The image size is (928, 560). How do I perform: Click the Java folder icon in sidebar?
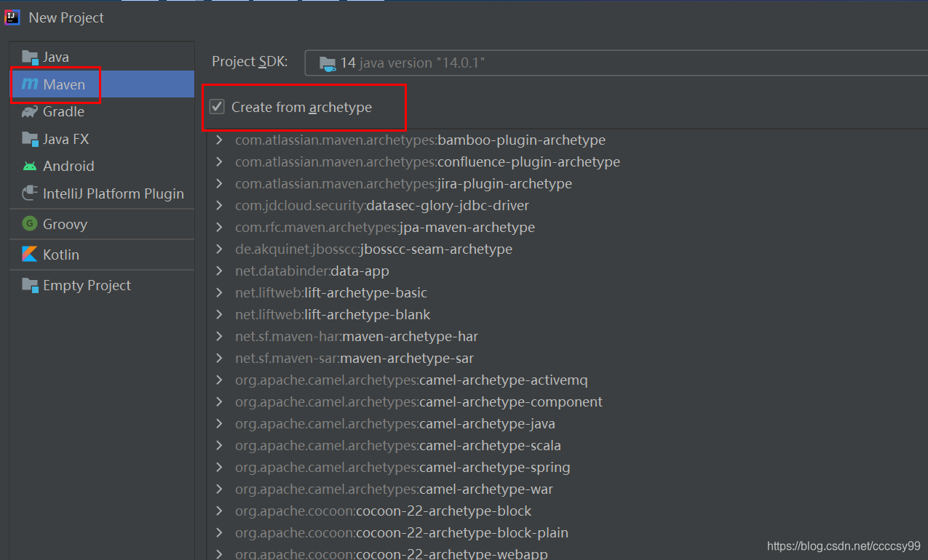(30, 57)
